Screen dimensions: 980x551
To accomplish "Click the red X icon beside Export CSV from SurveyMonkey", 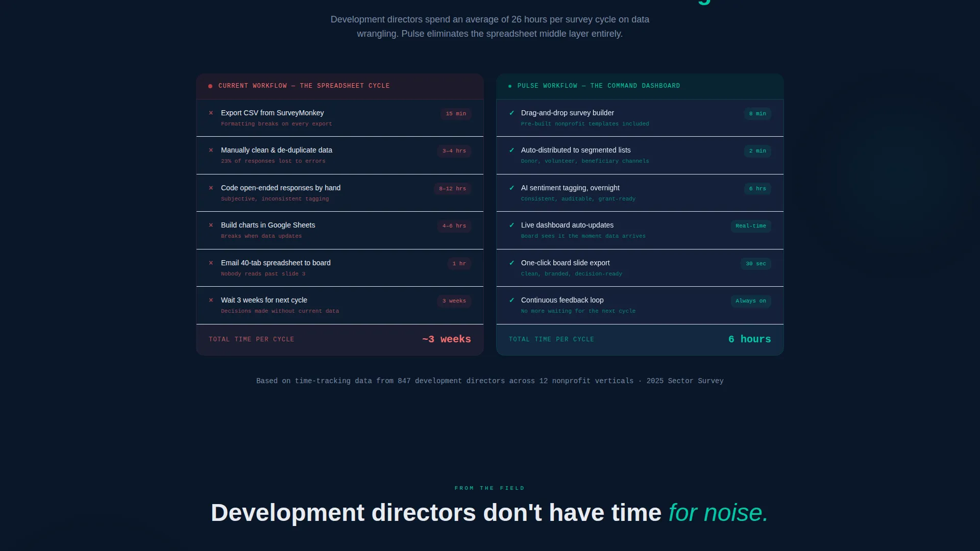I will pos(211,113).
